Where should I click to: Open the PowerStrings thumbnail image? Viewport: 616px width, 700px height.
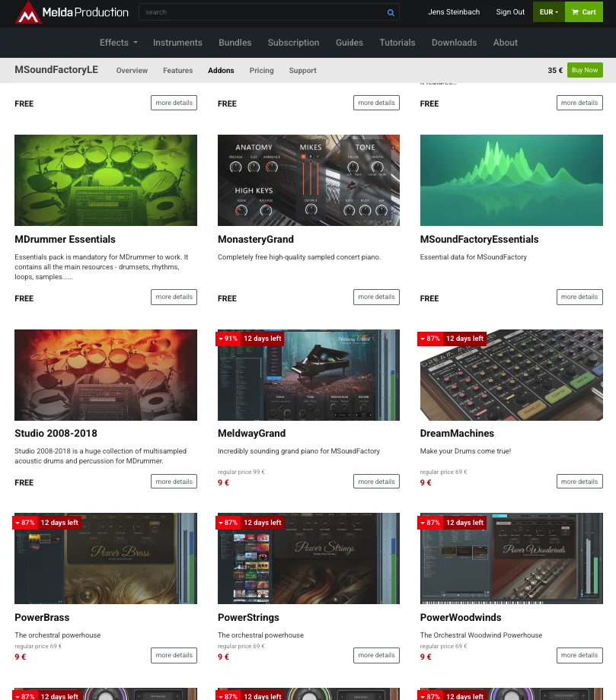(308, 558)
